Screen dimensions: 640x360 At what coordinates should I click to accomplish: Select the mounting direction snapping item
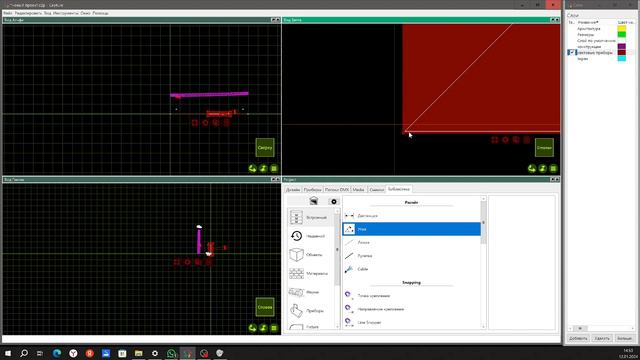[x=411, y=309]
